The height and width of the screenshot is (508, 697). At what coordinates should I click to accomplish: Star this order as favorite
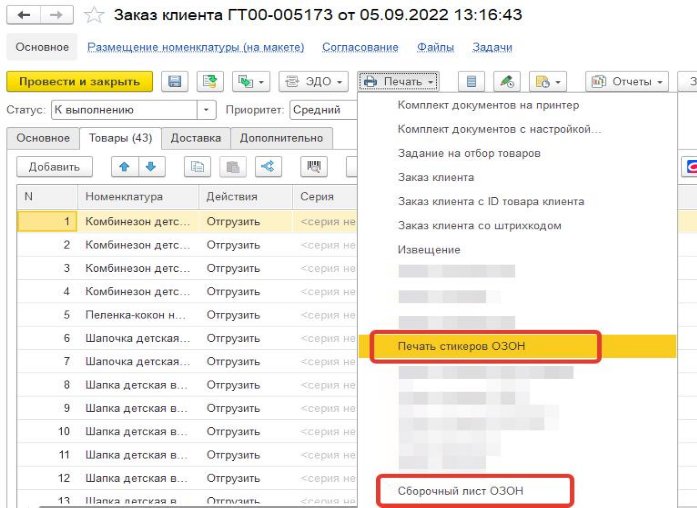pos(94,15)
